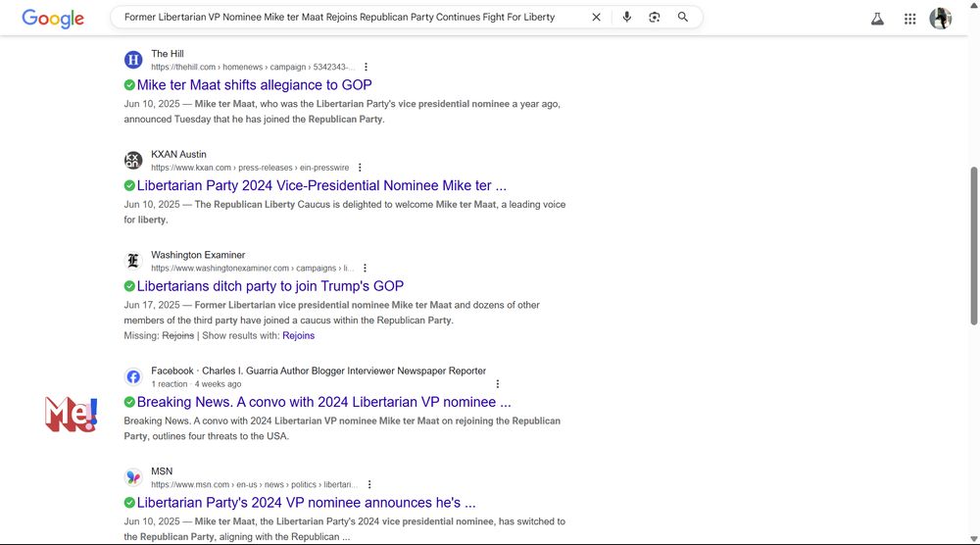Screen dimensions: 980x545
Task: Open the Google apps grid
Action: pyautogui.click(x=910, y=19)
